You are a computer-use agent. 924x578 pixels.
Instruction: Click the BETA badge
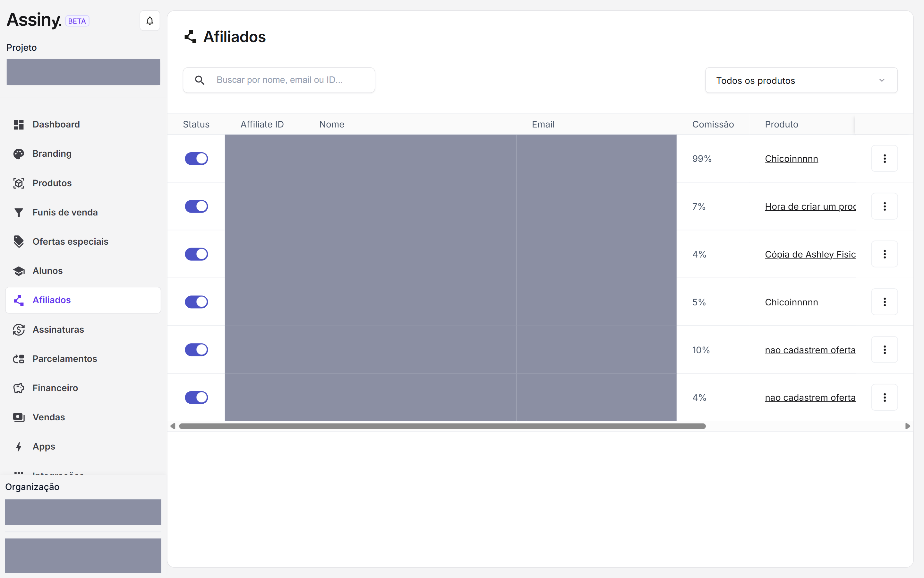77,21
